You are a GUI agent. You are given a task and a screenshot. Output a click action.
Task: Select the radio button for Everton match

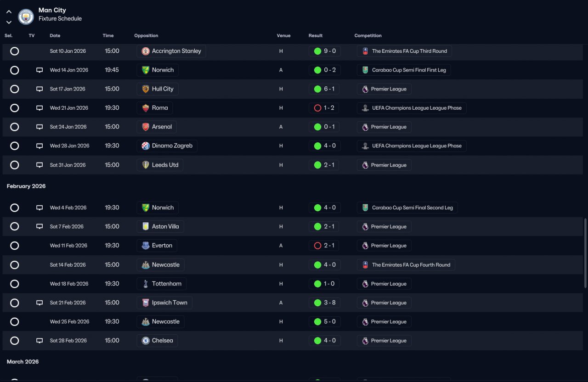[15, 246]
